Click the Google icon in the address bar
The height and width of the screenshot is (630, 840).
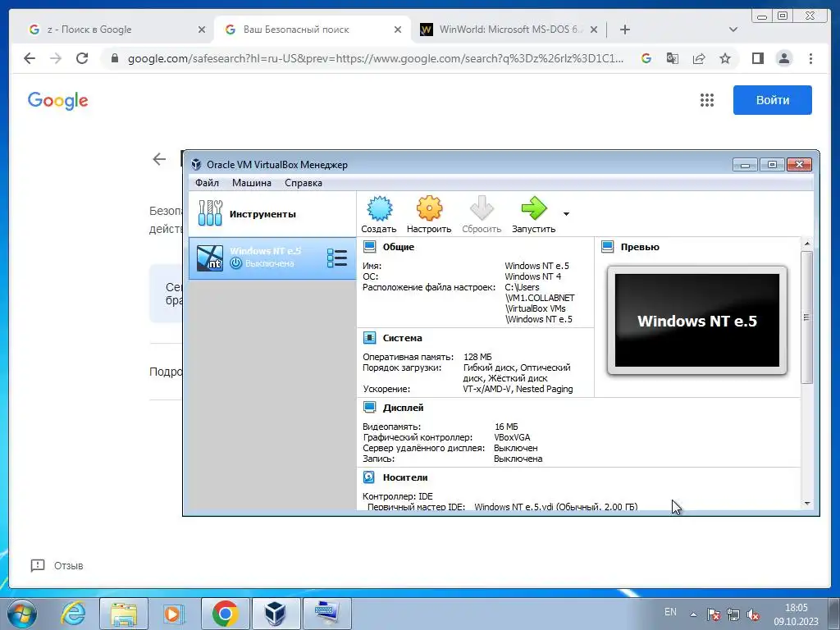pyautogui.click(x=646, y=58)
